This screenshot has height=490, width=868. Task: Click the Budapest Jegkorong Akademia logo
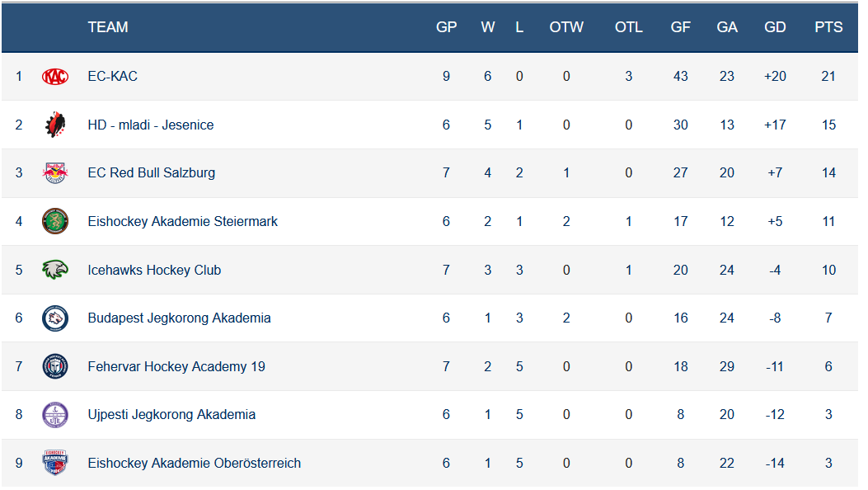click(55, 318)
